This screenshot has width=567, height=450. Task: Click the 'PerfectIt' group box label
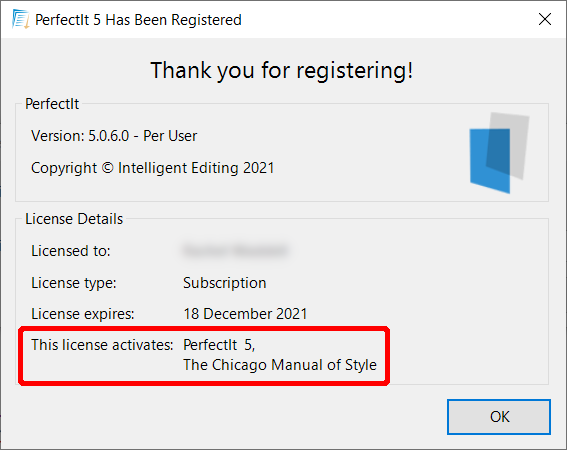[52, 104]
